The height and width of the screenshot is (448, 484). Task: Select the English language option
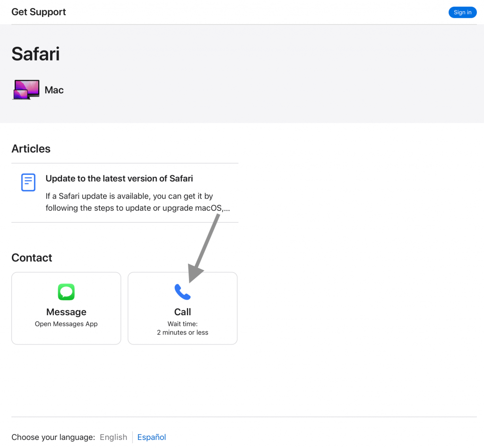[x=113, y=437]
